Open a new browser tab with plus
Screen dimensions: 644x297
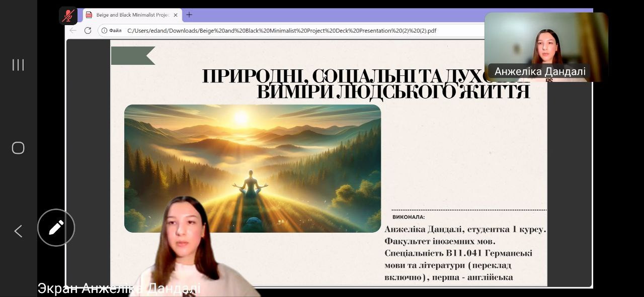click(x=189, y=15)
